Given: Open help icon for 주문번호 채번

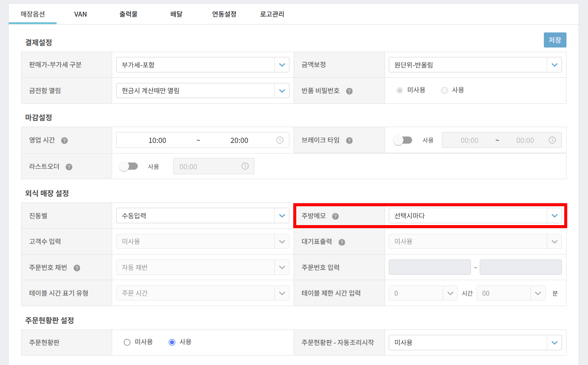Looking at the screenshot, I should (x=77, y=268).
